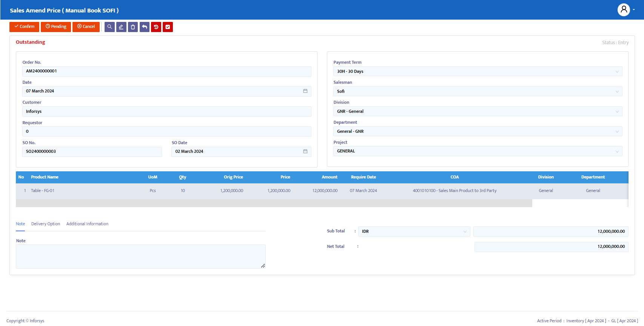Click the delete trash toolbar icon
This screenshot has height=326, width=644.
click(x=133, y=27)
